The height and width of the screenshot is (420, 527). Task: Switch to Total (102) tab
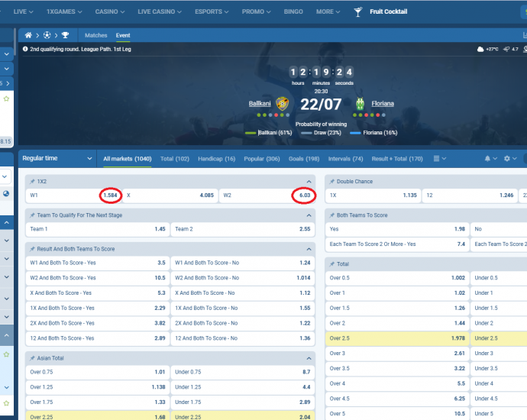click(x=175, y=159)
